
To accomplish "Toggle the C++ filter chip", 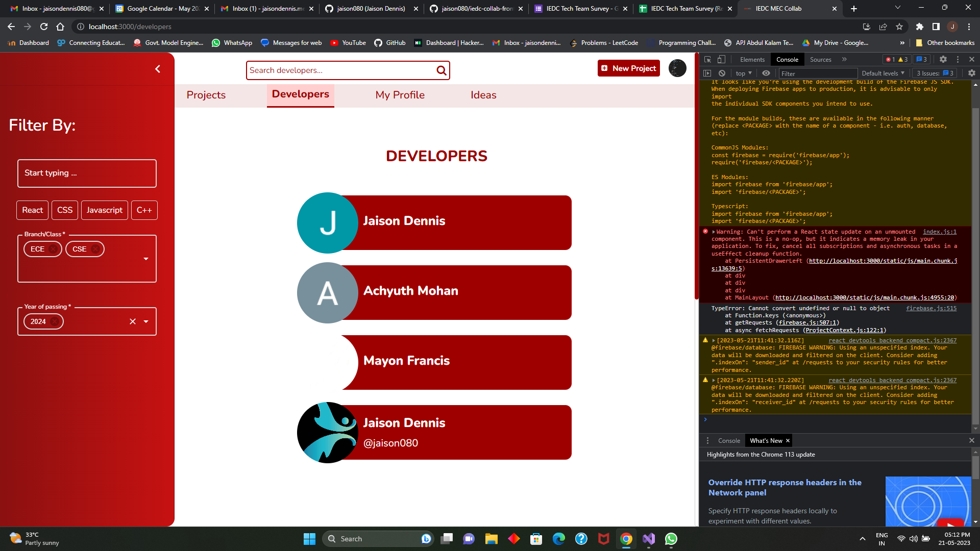I will [x=144, y=210].
